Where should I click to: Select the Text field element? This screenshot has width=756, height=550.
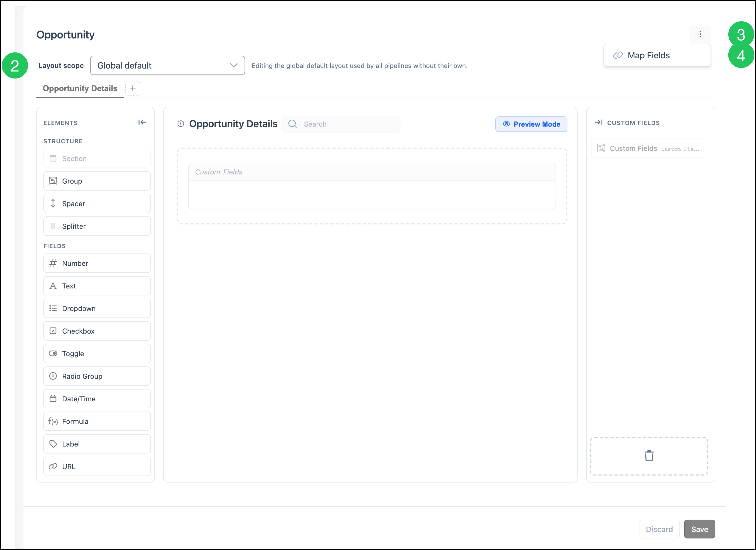point(97,286)
